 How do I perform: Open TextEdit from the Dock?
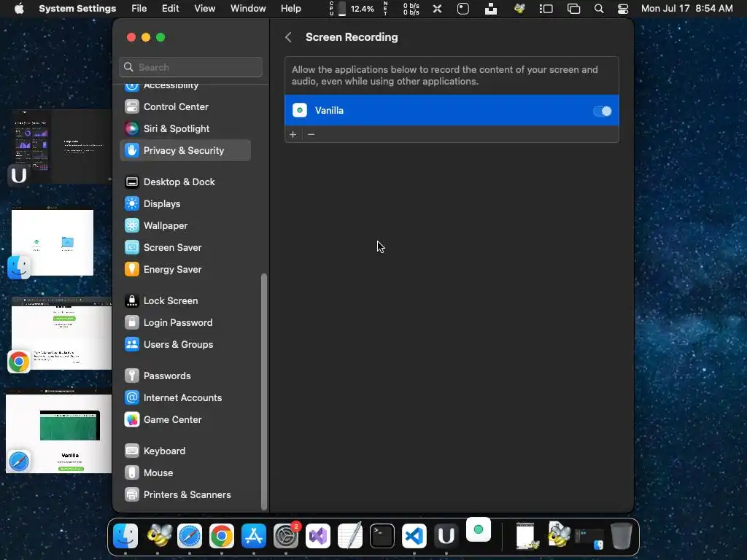(350, 536)
